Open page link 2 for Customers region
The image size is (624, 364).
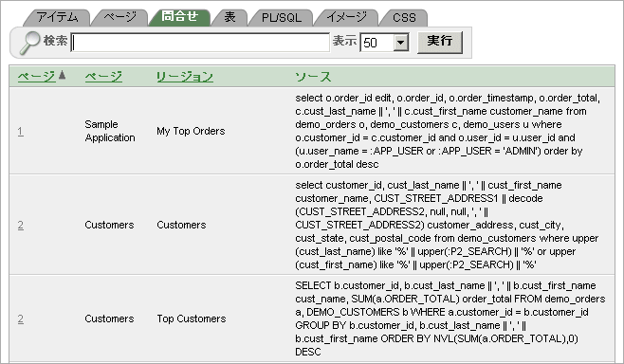click(21, 225)
